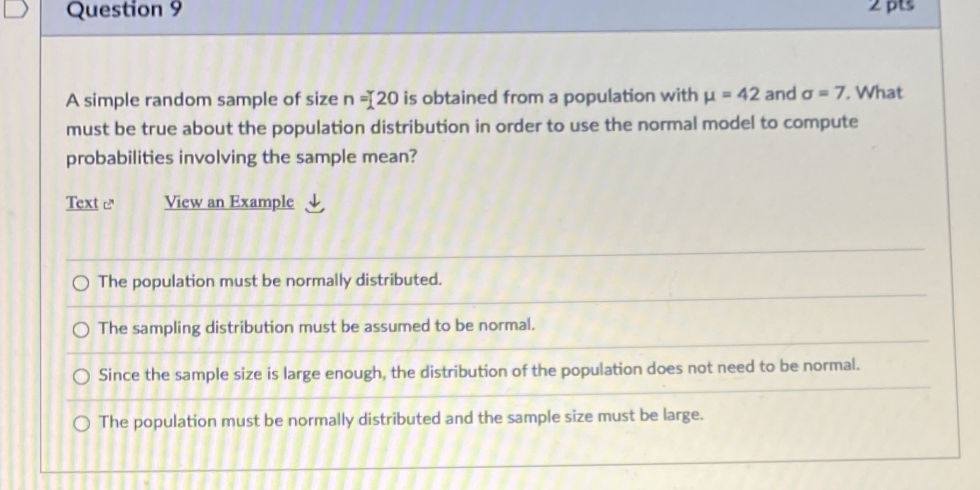The height and width of the screenshot is (490, 980).
Task: Choose the option saying population distribution need not be normal
Action: [x=81, y=377]
